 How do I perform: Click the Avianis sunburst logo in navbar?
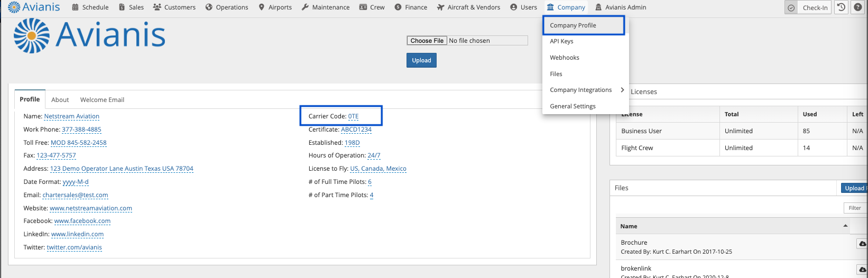pos(14,7)
